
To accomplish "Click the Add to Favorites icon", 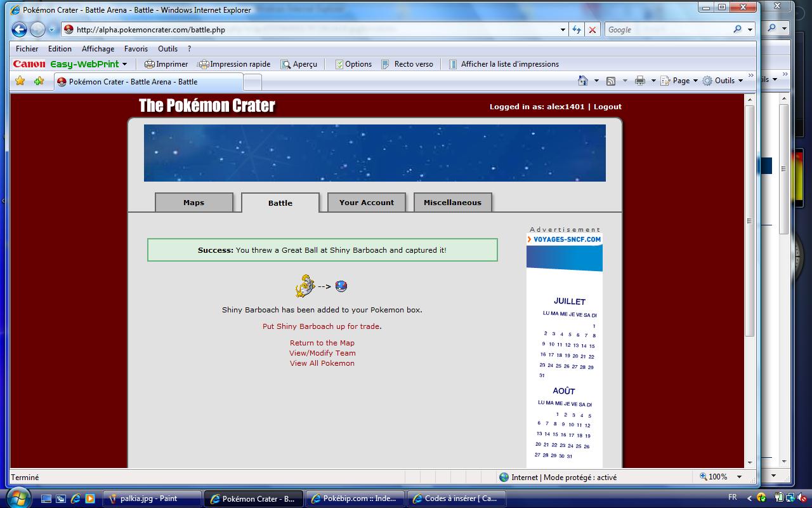I will (x=39, y=81).
